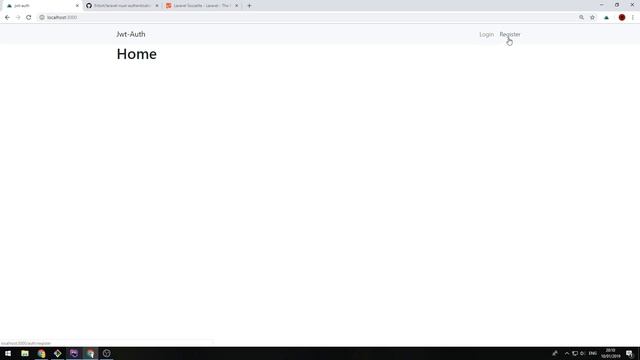
Task: Open the diamond-shaped taskbar app
Action: (x=58, y=353)
